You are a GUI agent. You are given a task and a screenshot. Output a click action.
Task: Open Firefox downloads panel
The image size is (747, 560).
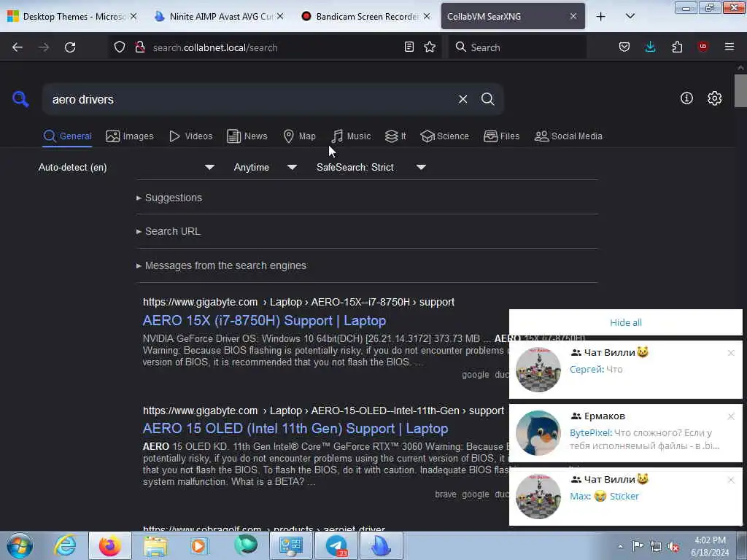click(x=650, y=47)
